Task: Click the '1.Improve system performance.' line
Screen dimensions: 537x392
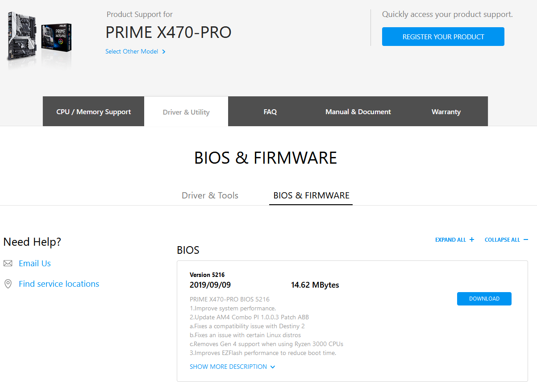Action: click(x=233, y=308)
